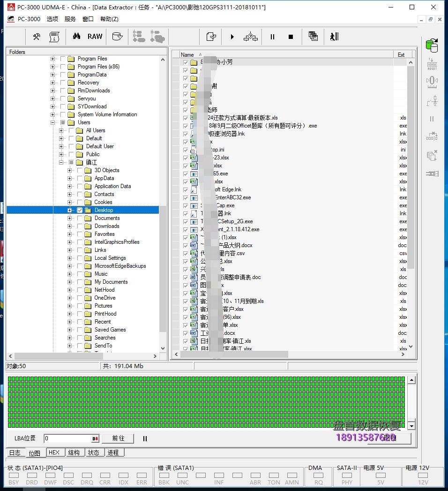Check the Downloads folder checkbox
The image size is (448, 491).
(80, 226)
